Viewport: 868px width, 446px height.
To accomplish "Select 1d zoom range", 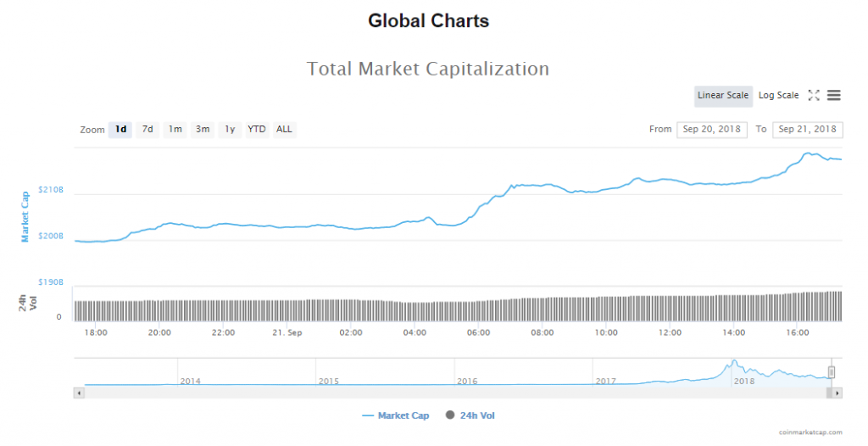I will click(120, 130).
